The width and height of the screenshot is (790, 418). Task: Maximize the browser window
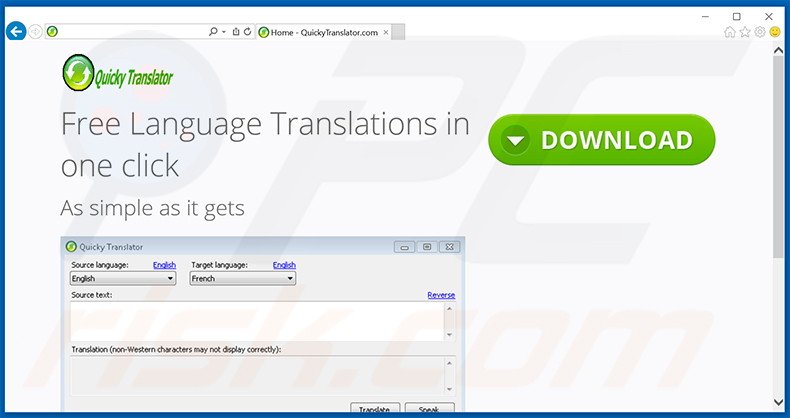tap(737, 17)
